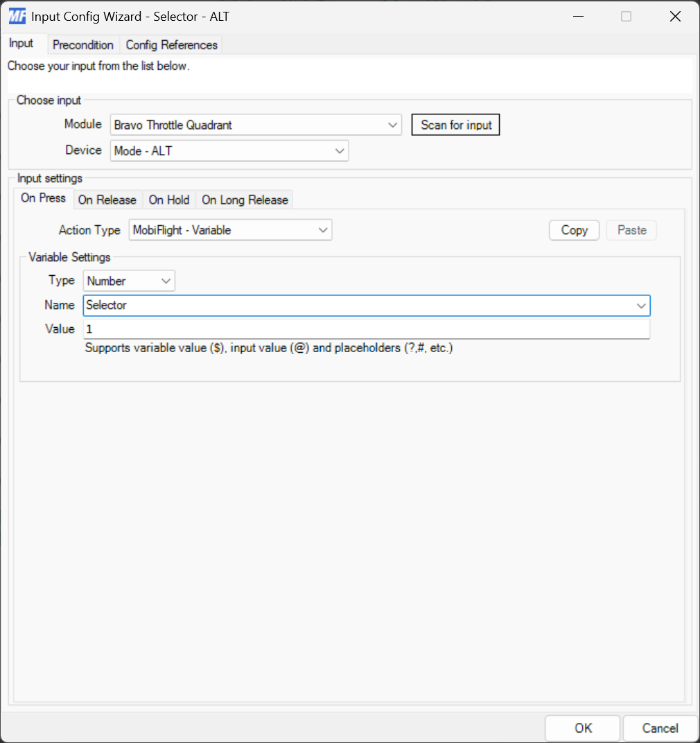
Task: Copy the action settings
Action: pyautogui.click(x=574, y=230)
